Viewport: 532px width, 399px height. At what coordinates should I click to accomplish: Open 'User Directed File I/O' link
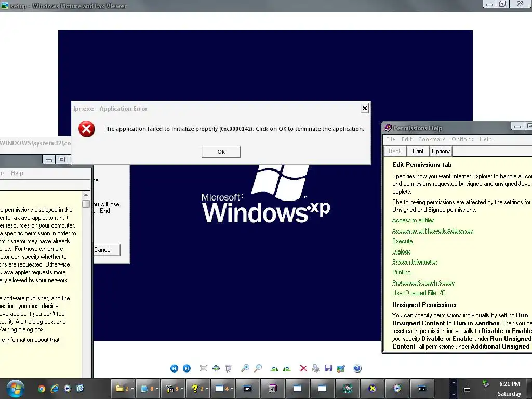[419, 293]
